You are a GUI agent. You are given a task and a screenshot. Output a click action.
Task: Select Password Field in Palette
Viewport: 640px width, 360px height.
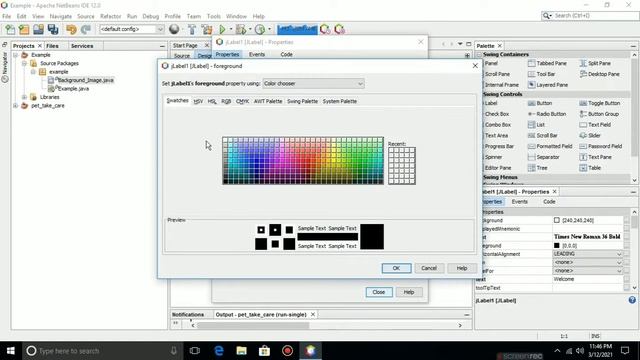(x=600, y=146)
